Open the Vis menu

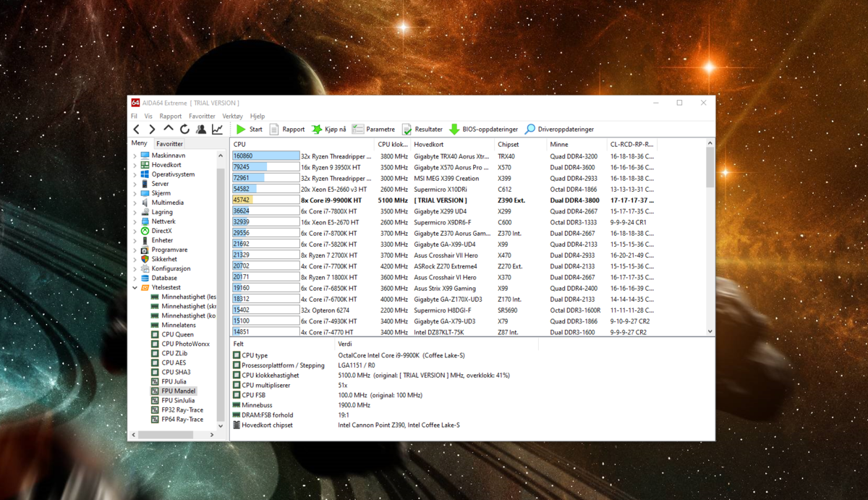point(148,116)
